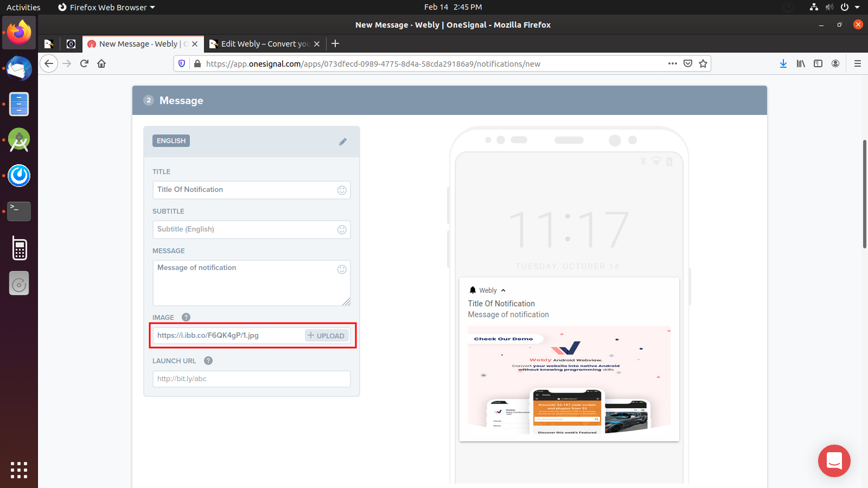Open emoji picker in Message field
The width and height of the screenshot is (868, 488).
tap(342, 269)
